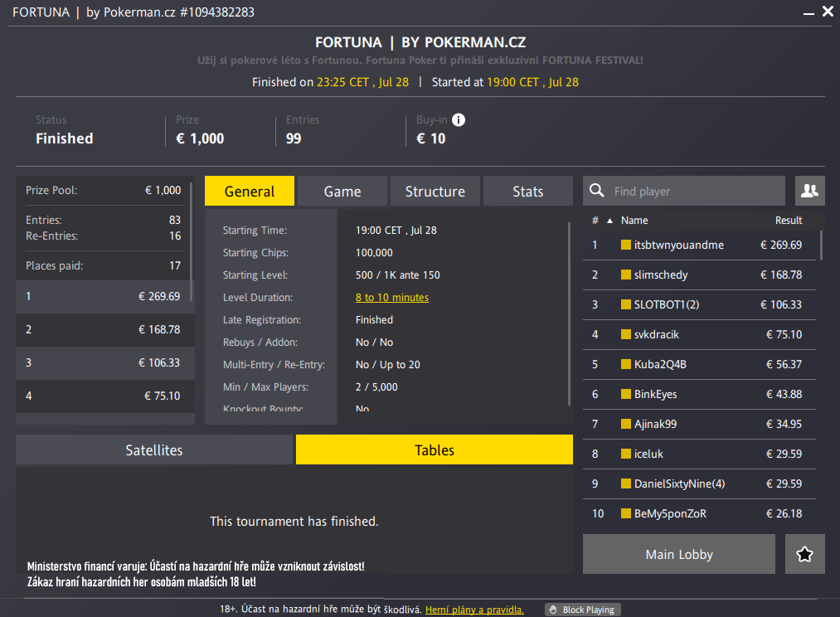Image resolution: width=840 pixels, height=617 pixels.
Task: Go back to Main Lobby
Action: pyautogui.click(x=679, y=554)
